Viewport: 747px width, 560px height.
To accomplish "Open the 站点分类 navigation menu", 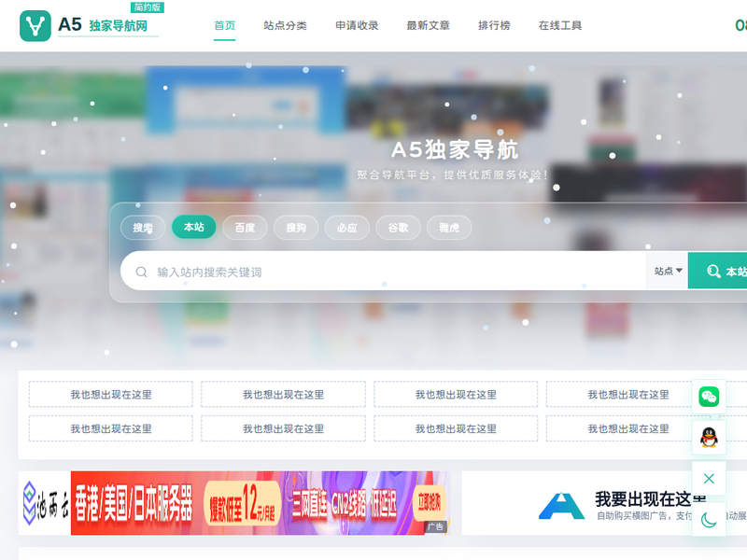I will click(286, 26).
